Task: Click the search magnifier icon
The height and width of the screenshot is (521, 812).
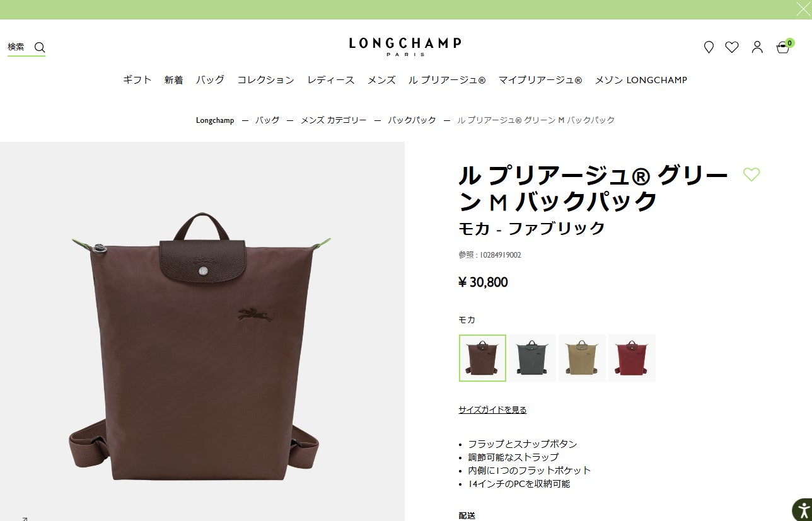Action: 40,47
